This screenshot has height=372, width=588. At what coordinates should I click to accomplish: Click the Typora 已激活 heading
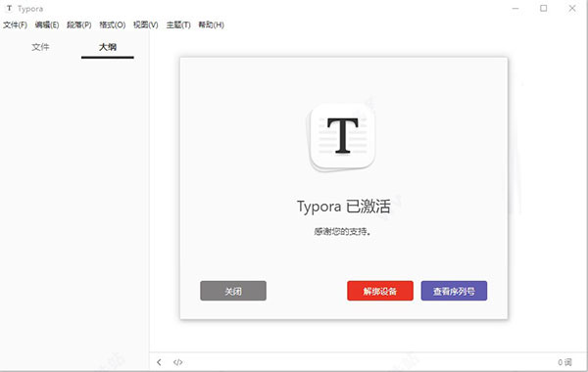pyautogui.click(x=344, y=207)
